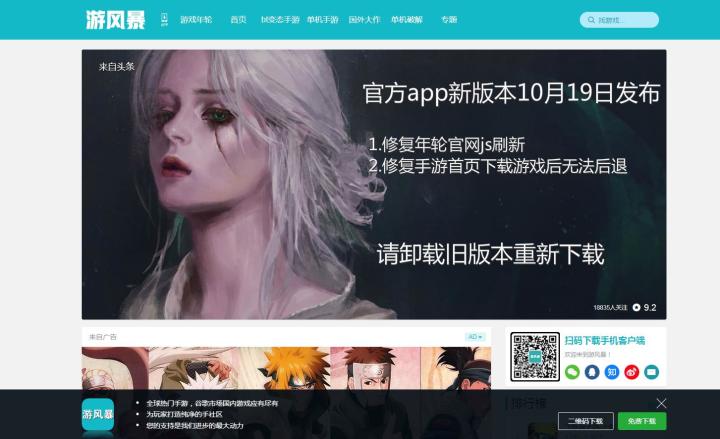
Task: Close the bottom download bar with X
Action: click(x=661, y=403)
